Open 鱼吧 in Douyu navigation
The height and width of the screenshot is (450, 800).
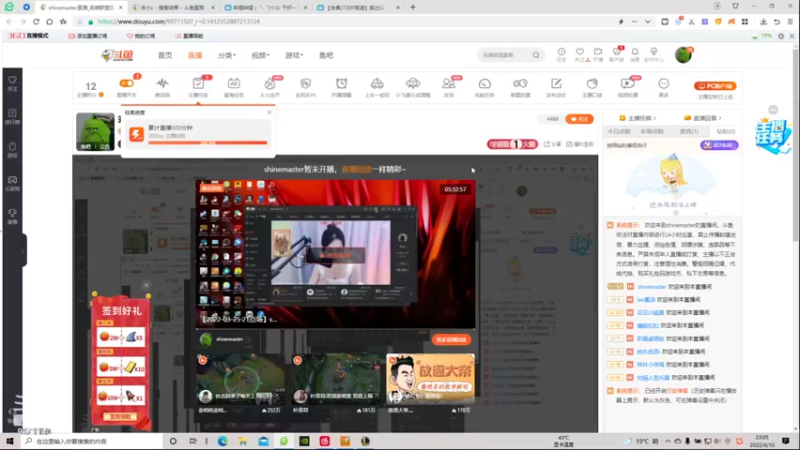click(326, 55)
